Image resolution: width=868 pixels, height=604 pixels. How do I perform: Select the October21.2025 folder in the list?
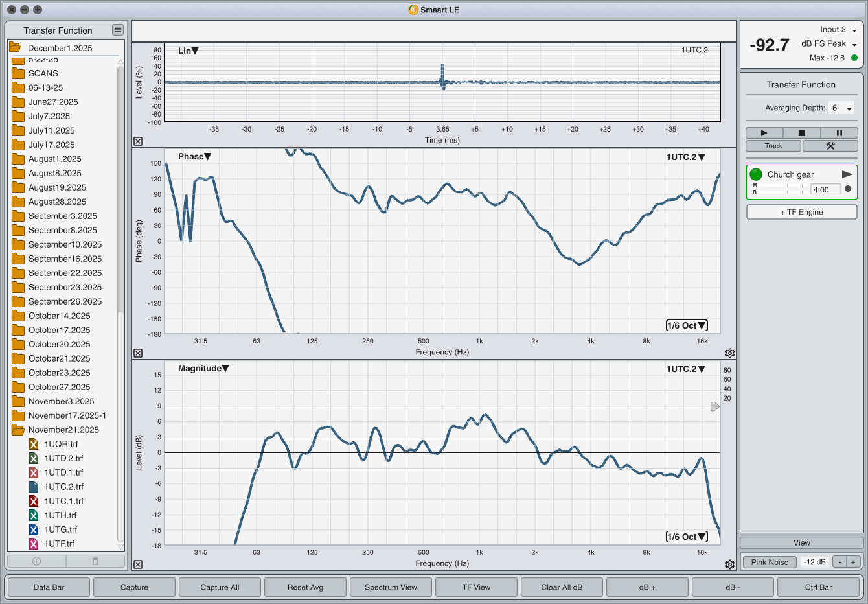[x=59, y=358]
